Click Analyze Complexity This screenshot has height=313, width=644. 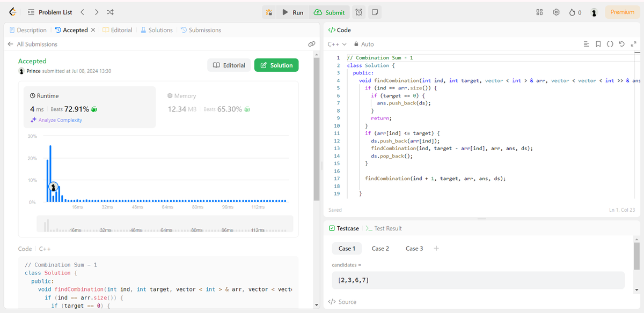point(56,120)
